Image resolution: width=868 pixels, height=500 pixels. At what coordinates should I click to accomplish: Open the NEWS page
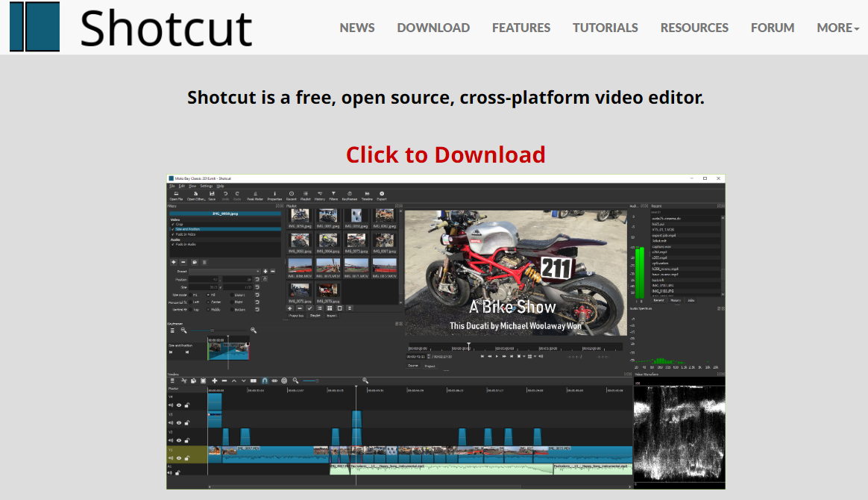pos(357,28)
